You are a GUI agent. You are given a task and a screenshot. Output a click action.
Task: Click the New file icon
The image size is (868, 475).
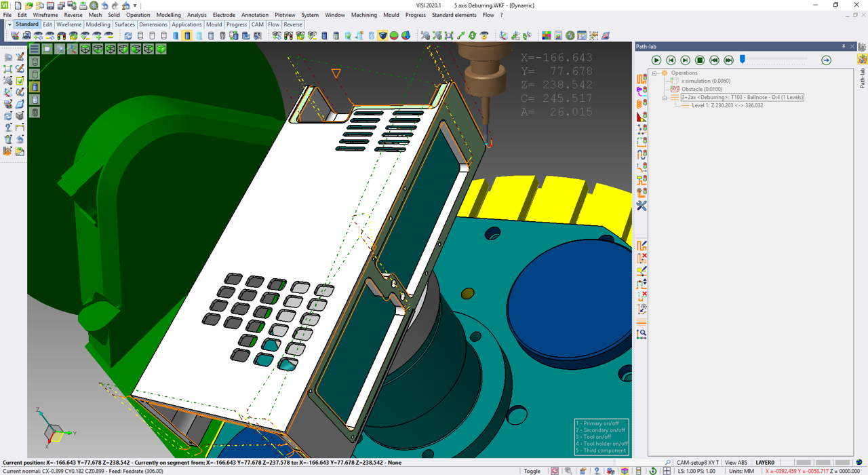(18, 5)
